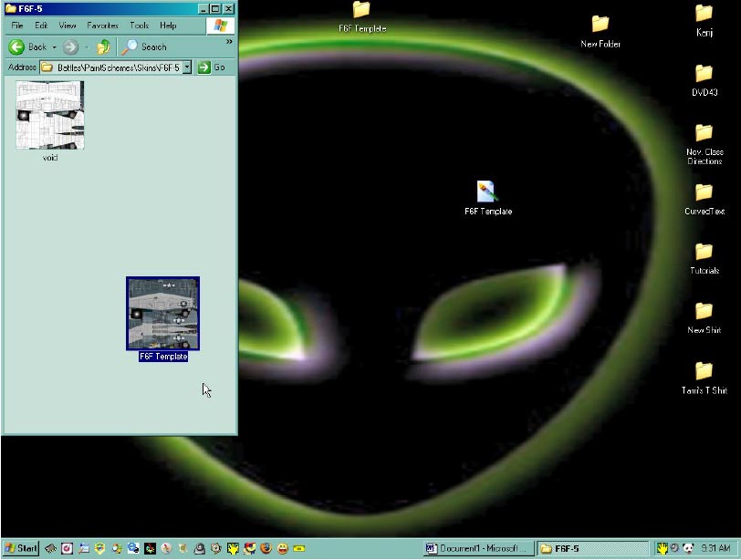
Task: Click the Start button
Action: [20, 548]
